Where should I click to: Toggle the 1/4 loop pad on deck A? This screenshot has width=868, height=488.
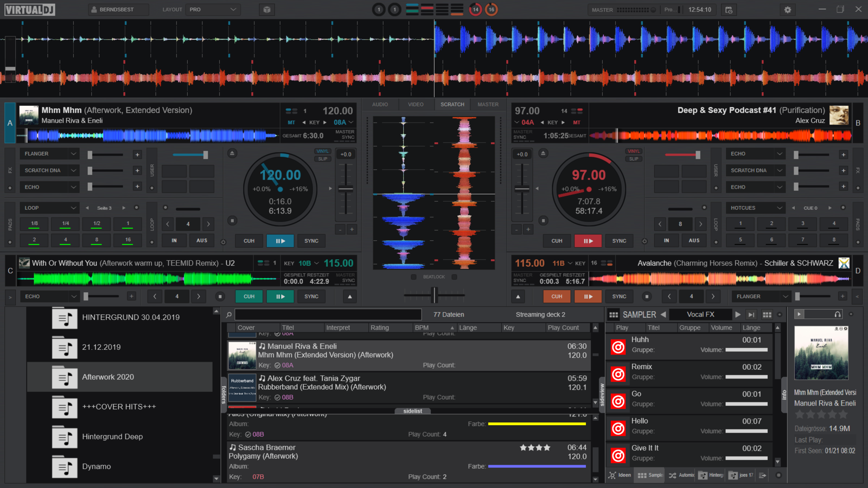point(66,224)
